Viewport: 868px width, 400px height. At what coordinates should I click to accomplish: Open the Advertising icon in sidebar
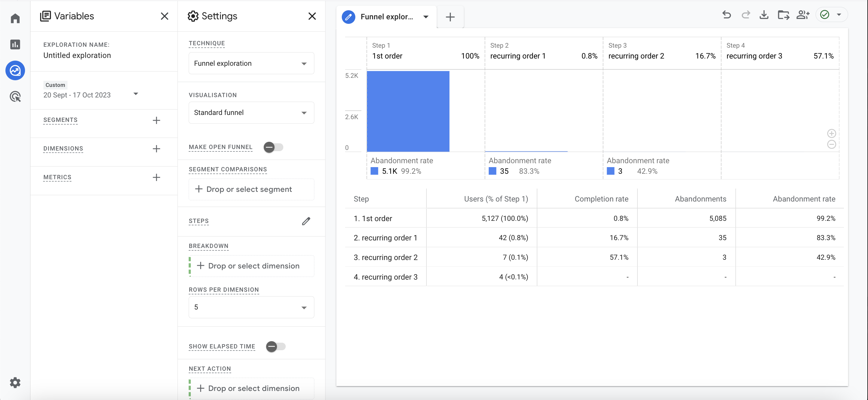click(x=15, y=97)
